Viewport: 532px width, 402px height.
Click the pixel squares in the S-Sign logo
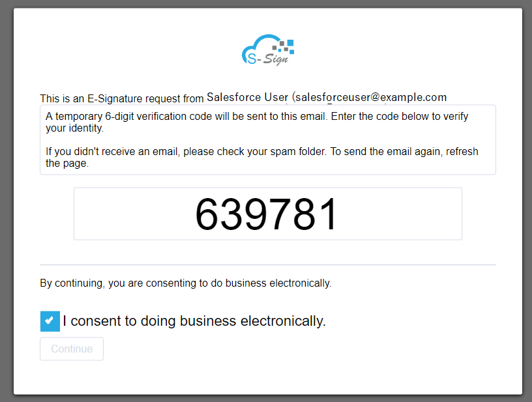pos(284,46)
